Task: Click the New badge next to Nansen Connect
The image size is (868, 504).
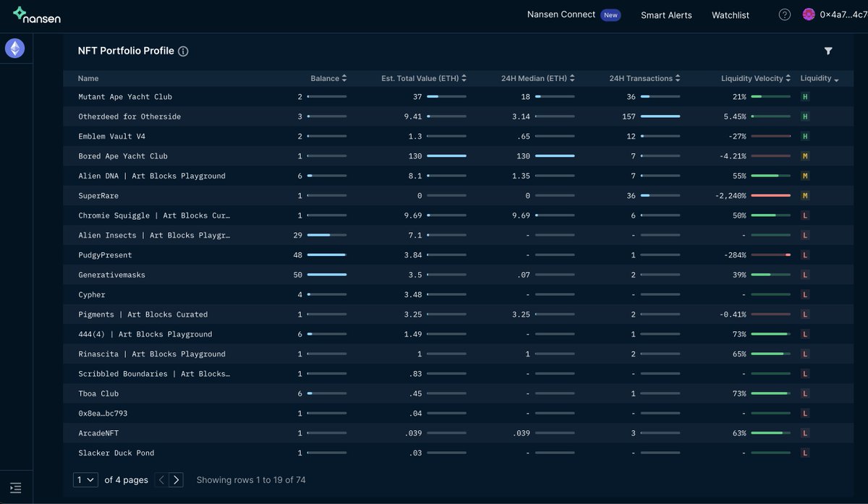Action: click(610, 15)
